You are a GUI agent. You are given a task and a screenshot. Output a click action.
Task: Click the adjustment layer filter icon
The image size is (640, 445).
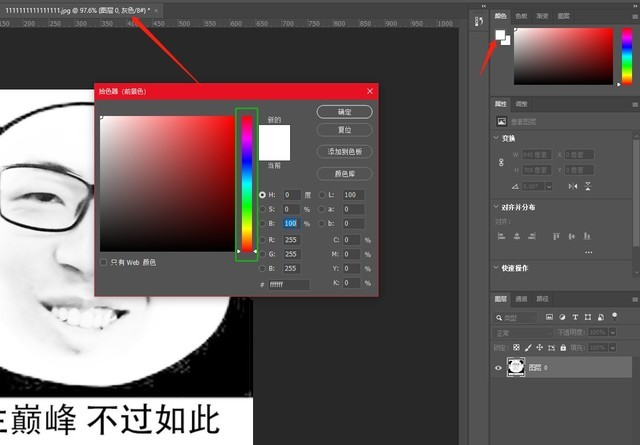click(562, 317)
